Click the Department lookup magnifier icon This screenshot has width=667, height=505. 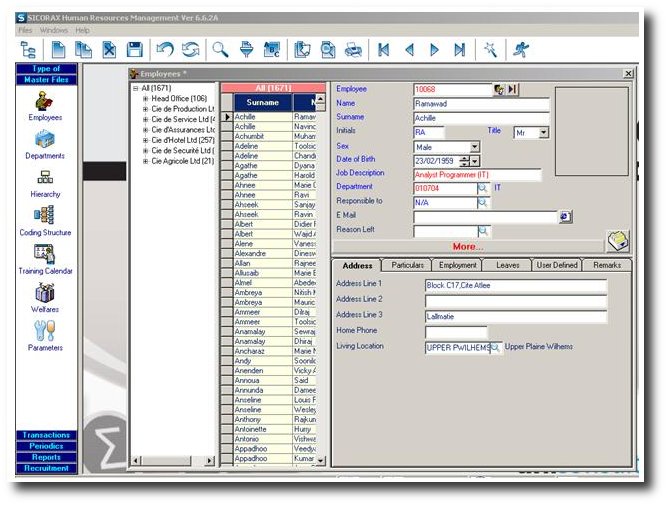[482, 187]
